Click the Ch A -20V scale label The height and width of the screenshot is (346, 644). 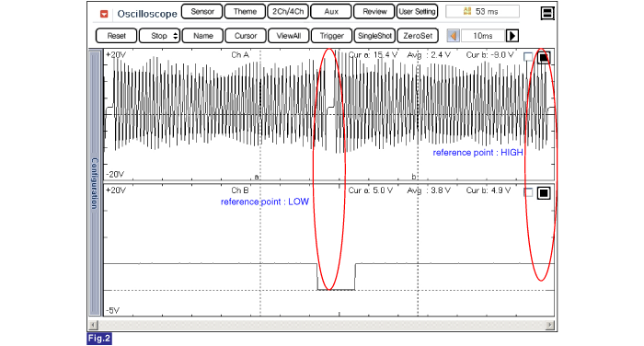[x=115, y=174]
